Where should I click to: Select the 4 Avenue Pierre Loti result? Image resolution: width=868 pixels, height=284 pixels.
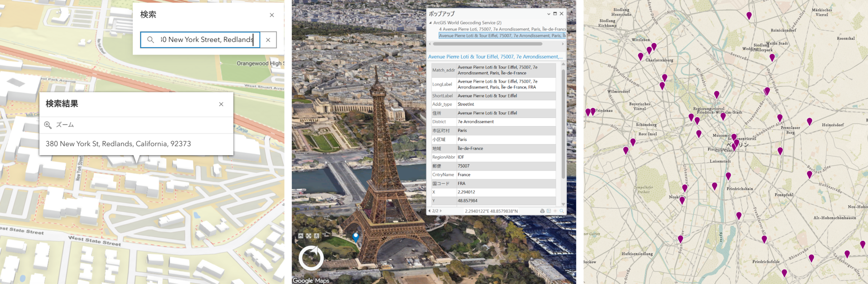pos(501,29)
